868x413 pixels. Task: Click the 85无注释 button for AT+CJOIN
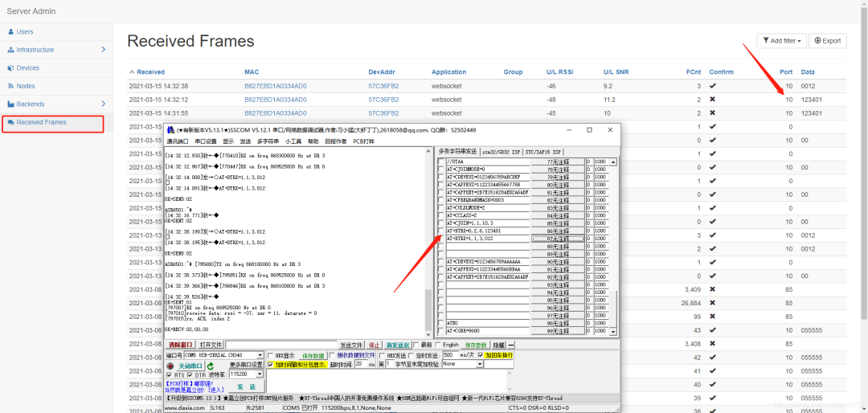pos(558,223)
